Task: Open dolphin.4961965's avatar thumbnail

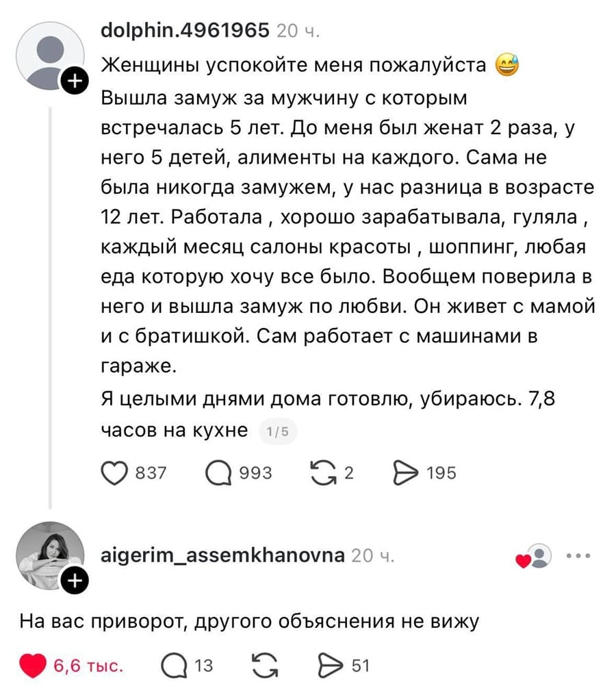Action: coord(49,53)
